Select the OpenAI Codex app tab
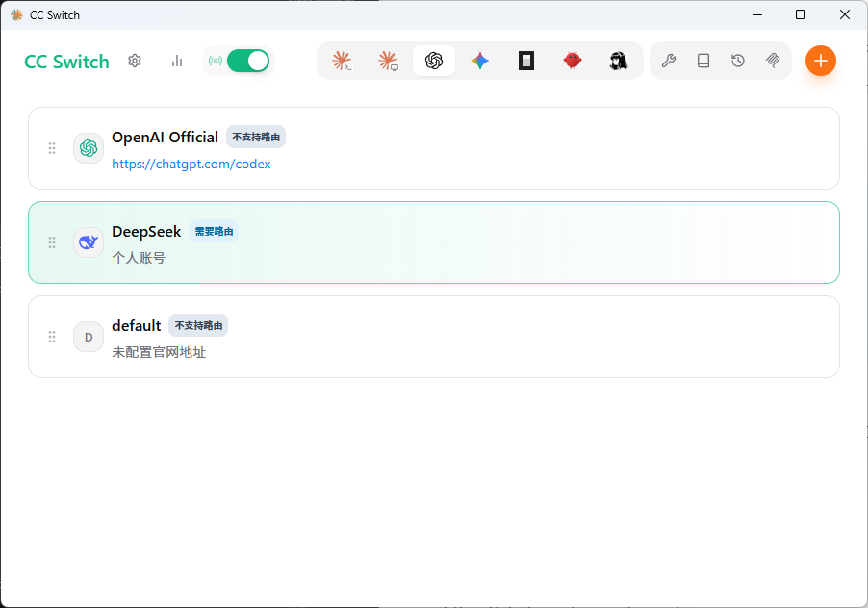The image size is (868, 608). click(x=434, y=61)
